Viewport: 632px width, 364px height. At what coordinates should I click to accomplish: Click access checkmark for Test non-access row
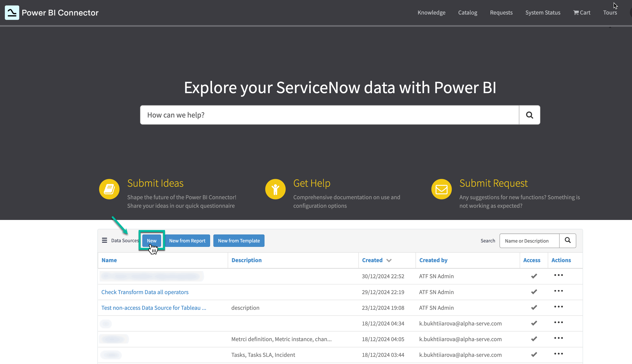click(534, 307)
